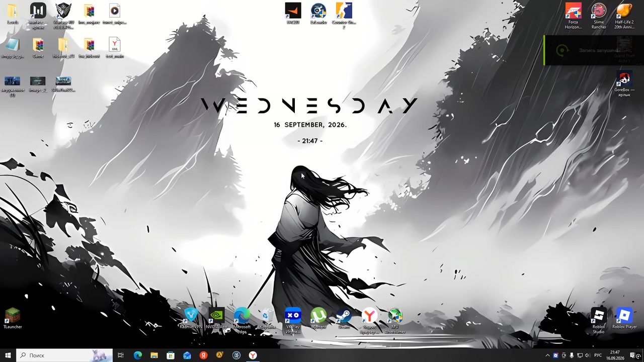Select the Reloader desktop icon
The height and width of the screenshot is (362, 644).
[x=318, y=14]
